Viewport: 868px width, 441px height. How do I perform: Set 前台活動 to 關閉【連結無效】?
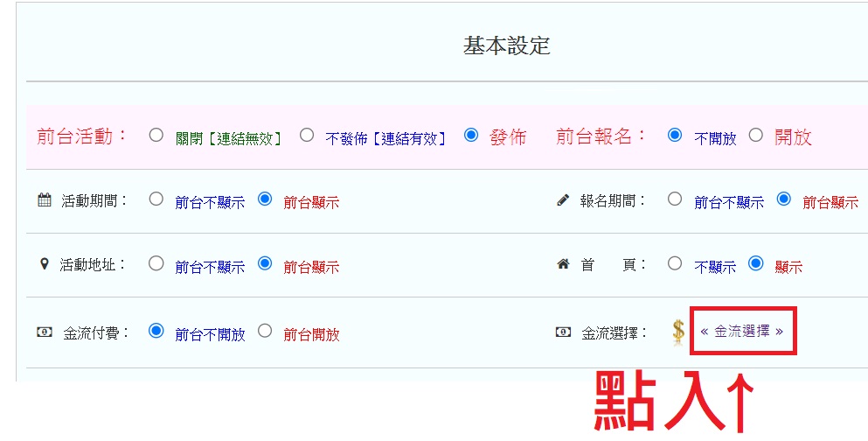point(156,136)
